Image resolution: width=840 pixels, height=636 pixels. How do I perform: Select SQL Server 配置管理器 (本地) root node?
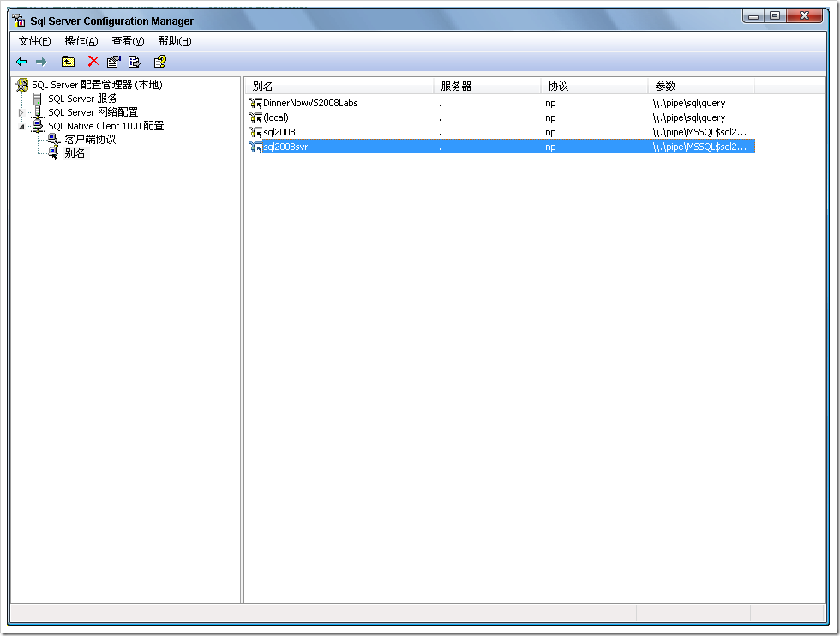point(97,85)
